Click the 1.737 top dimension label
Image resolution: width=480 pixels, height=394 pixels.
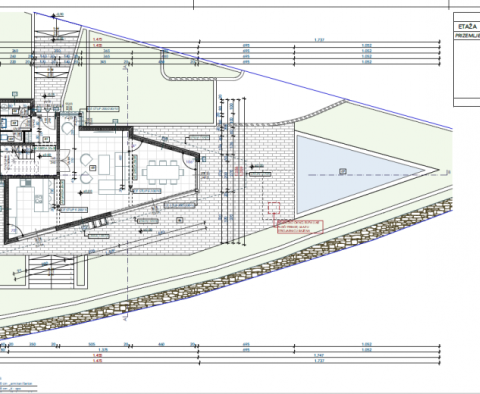319,40
